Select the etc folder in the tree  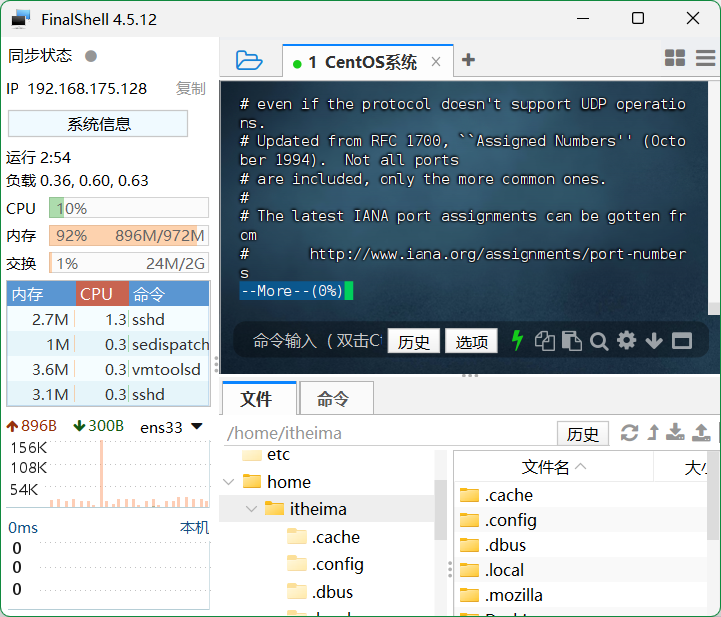(x=278, y=455)
